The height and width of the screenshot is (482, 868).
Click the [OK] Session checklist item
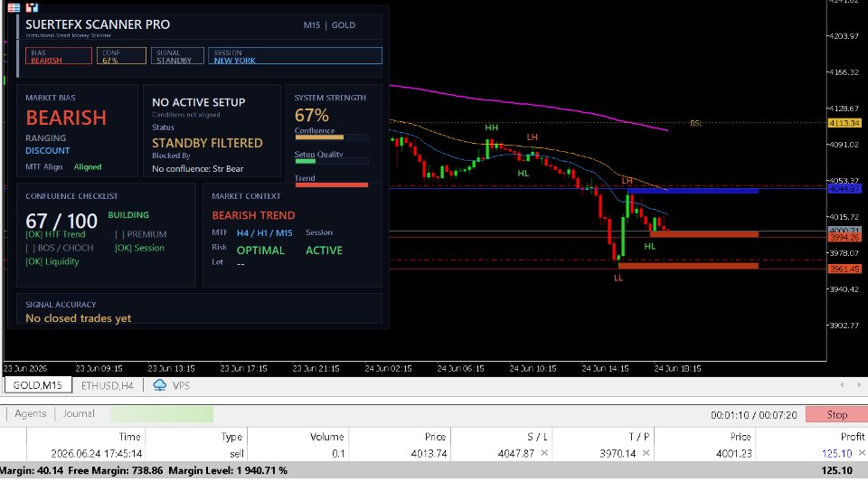[x=139, y=248]
